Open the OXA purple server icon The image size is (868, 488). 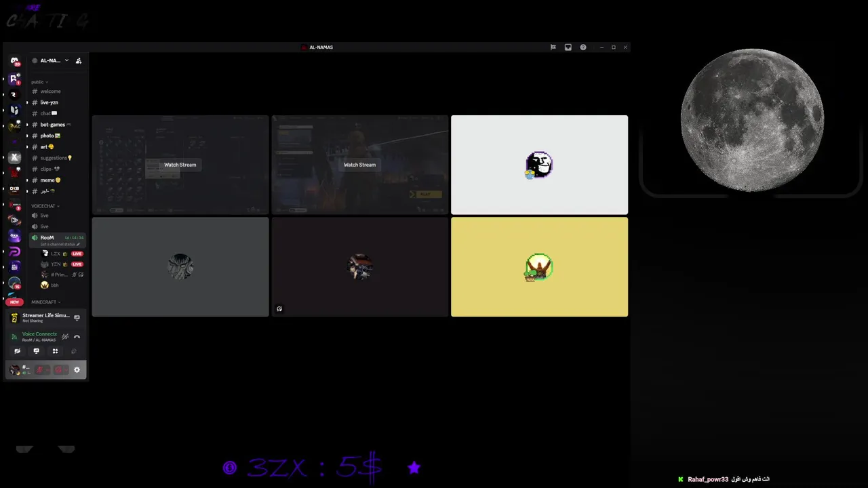coord(14,236)
